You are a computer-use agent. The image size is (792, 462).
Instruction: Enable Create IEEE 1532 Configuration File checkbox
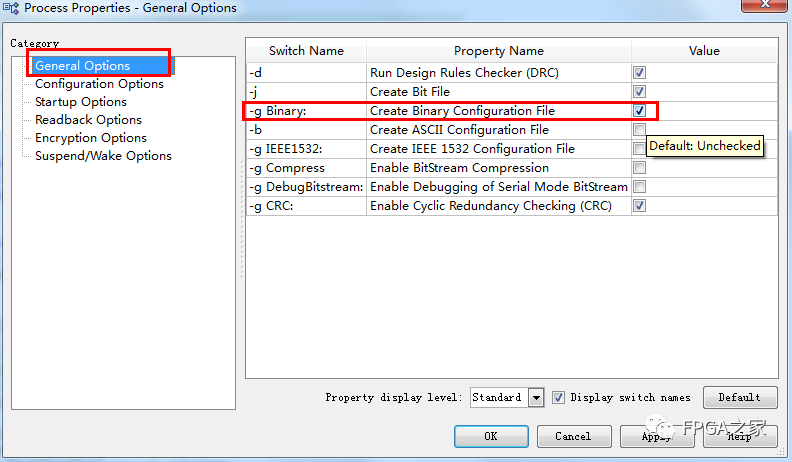[x=638, y=149]
